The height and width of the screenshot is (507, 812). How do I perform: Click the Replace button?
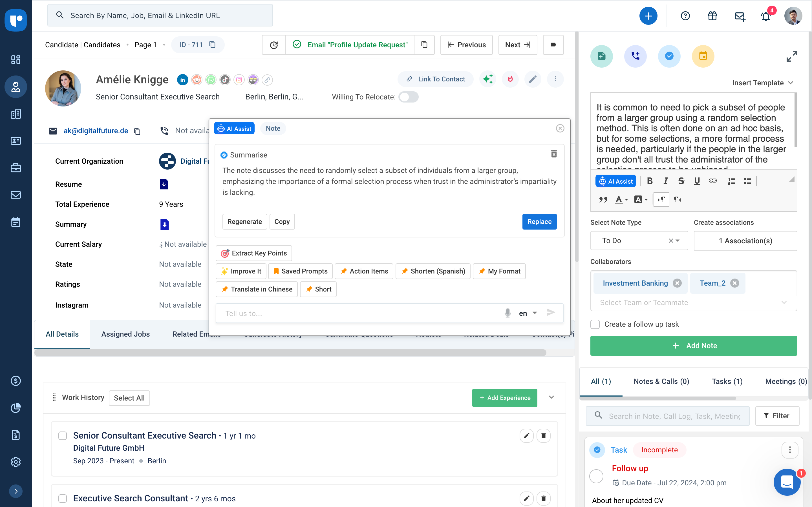coord(539,222)
